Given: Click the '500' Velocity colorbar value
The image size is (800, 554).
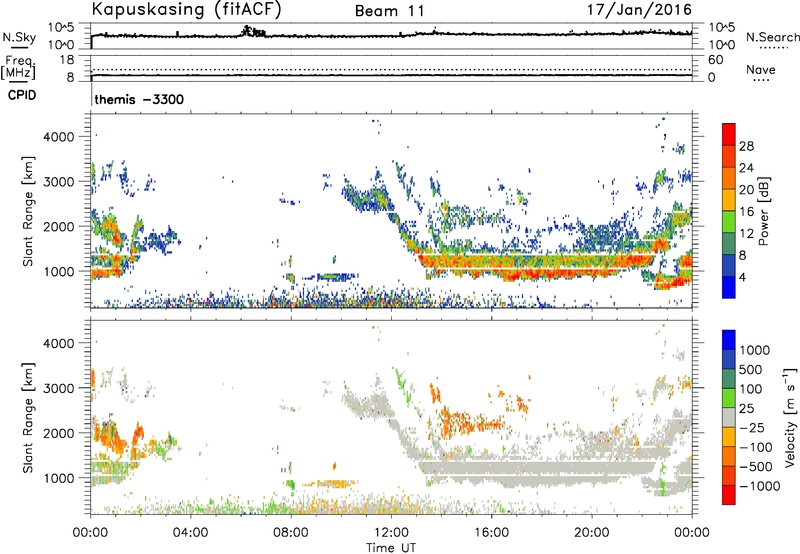Looking at the screenshot, I should [x=751, y=370].
